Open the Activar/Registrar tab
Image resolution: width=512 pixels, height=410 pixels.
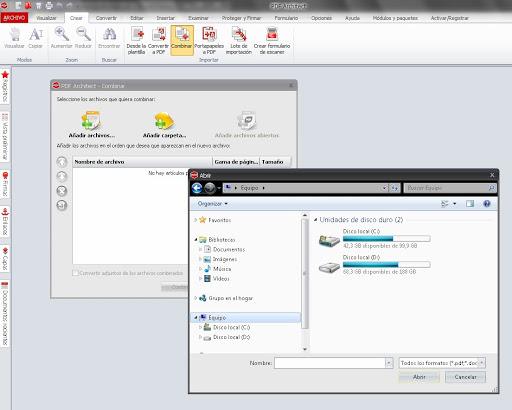449,18
